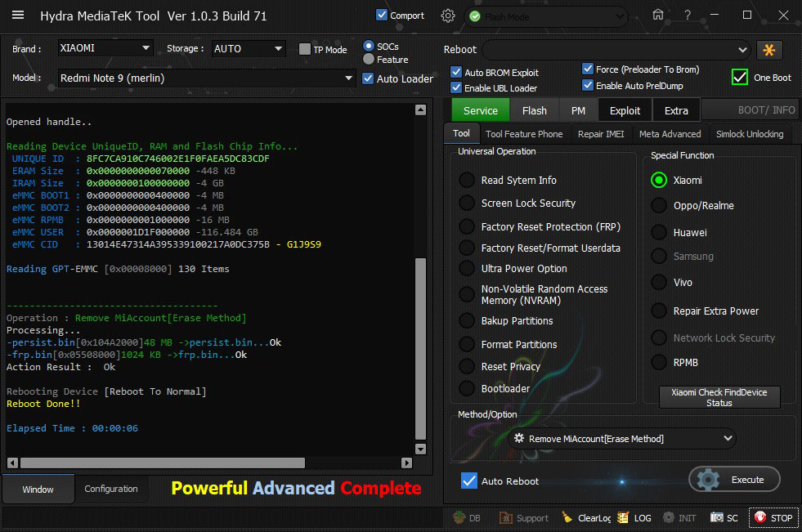This screenshot has height=532, width=802.
Task: Click the home icon in title bar
Action: point(658,15)
